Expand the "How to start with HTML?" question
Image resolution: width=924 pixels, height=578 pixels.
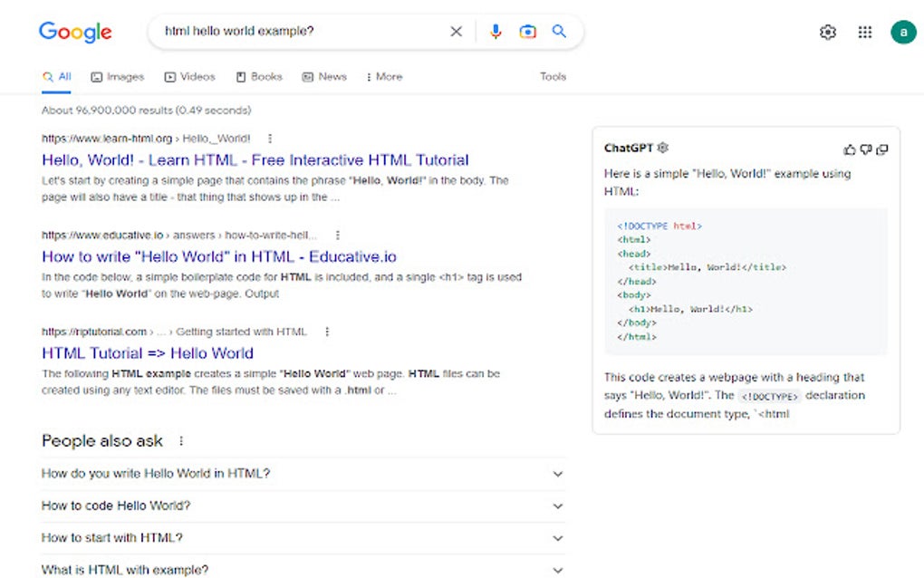[557, 538]
